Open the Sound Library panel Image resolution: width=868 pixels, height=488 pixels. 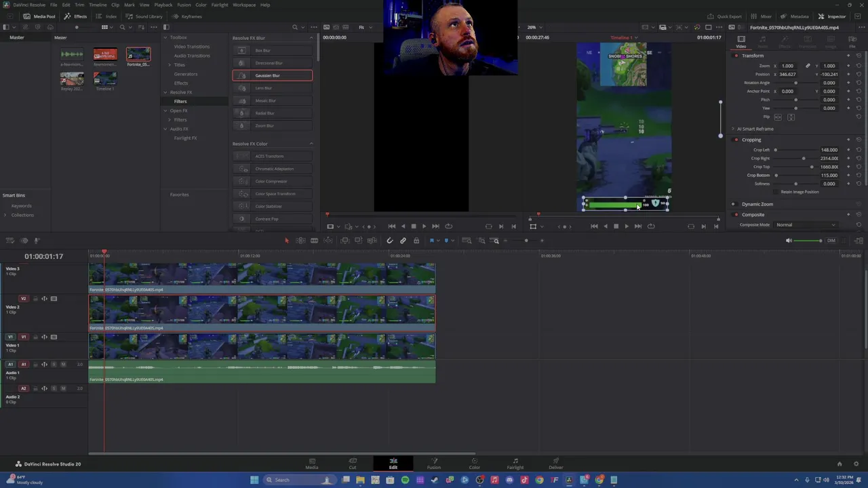[144, 16]
